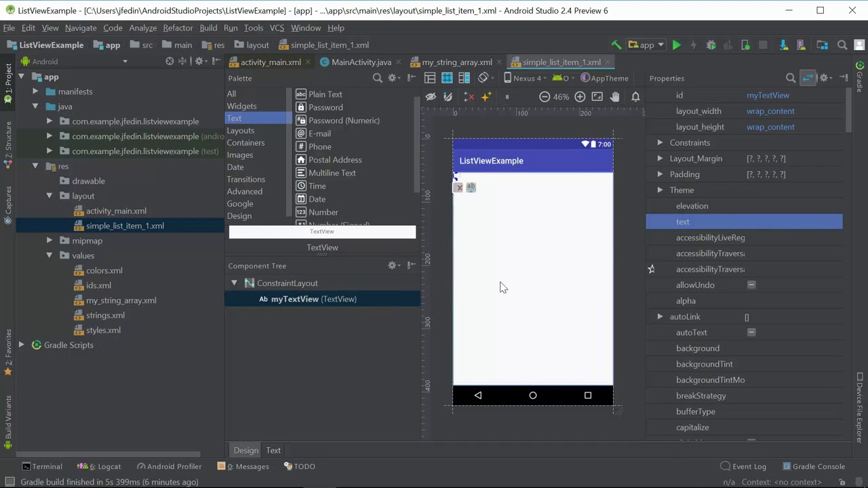Open the Build menu
This screenshot has height=488, width=868.
[208, 28]
